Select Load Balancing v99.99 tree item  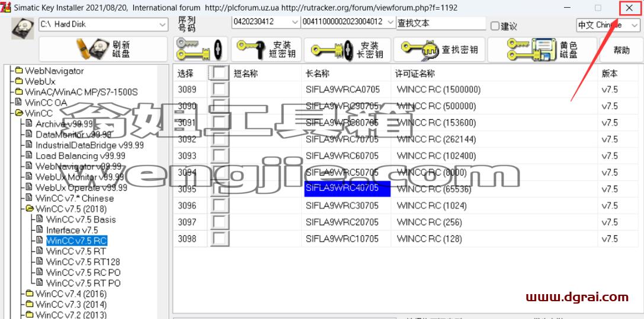(x=81, y=156)
